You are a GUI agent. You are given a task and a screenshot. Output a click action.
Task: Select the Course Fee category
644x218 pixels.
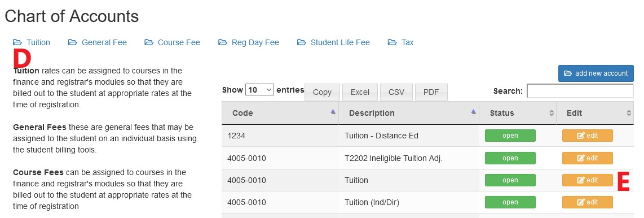[x=173, y=42]
